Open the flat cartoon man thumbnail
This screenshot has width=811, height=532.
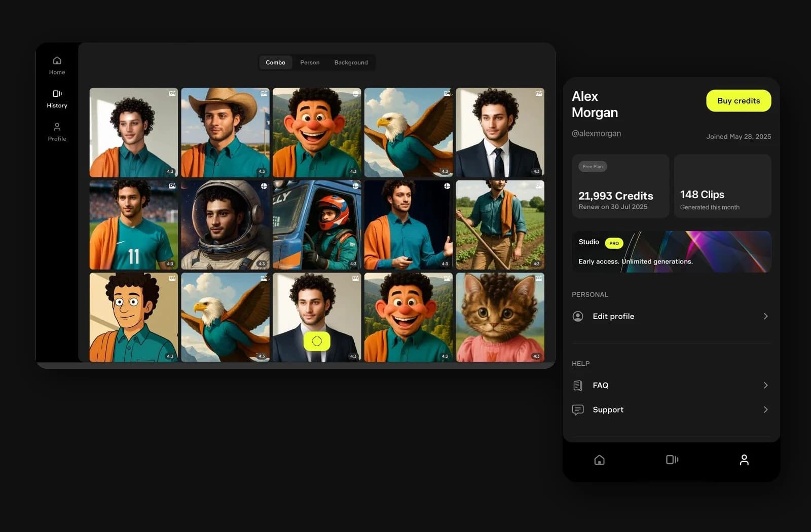tap(134, 317)
